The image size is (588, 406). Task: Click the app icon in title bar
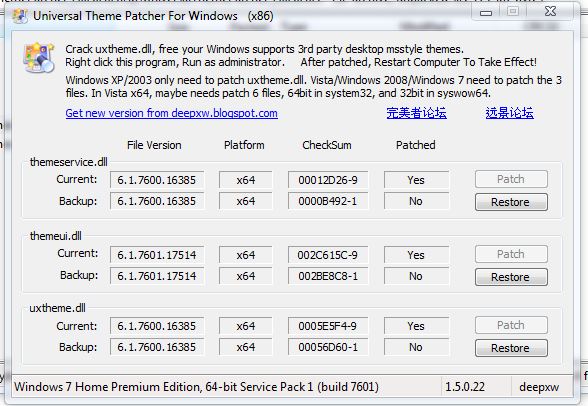tap(20, 16)
